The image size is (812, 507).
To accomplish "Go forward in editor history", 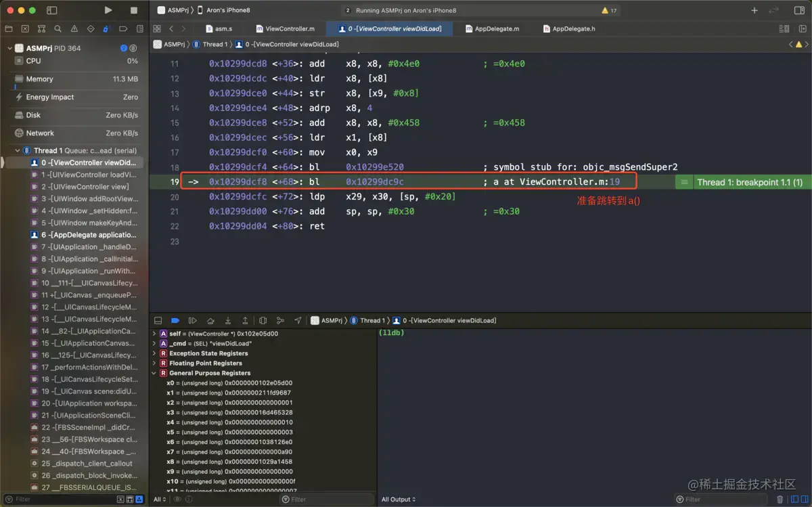I will 184,28.
